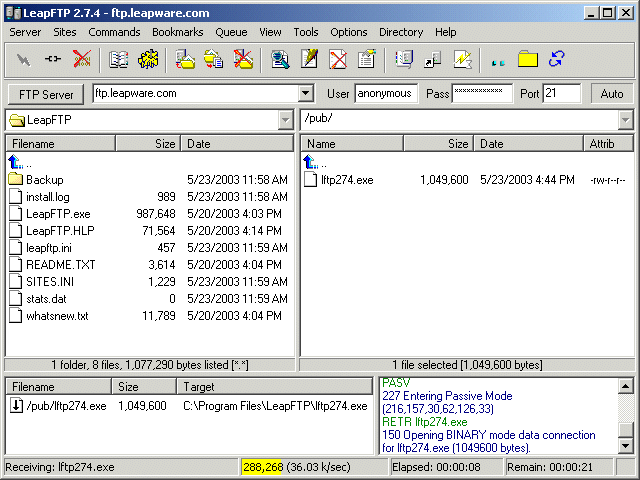Viewport: 640px width, 480px height.
Task: Open the Tools menu
Action: [x=306, y=32]
